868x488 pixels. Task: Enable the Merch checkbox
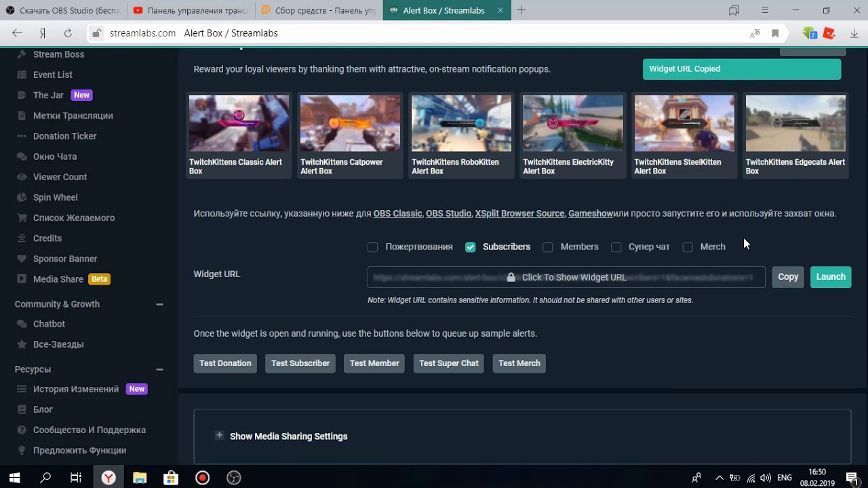click(688, 247)
